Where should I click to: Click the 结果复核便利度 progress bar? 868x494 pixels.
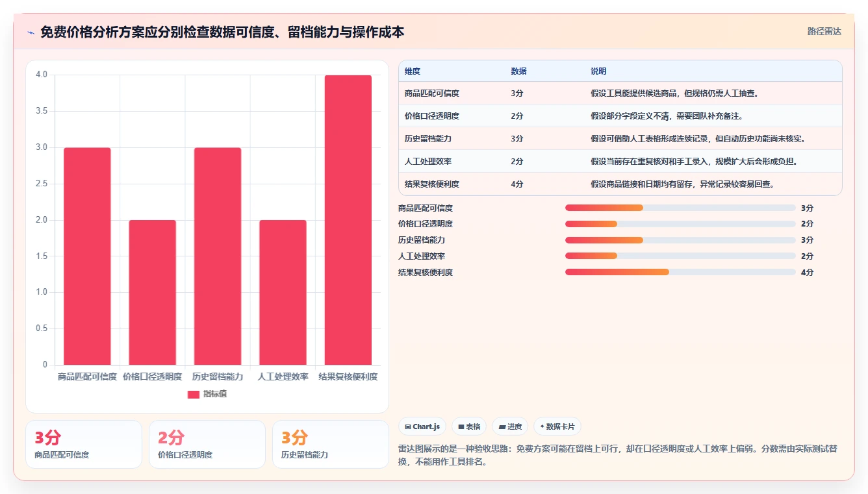tap(680, 272)
